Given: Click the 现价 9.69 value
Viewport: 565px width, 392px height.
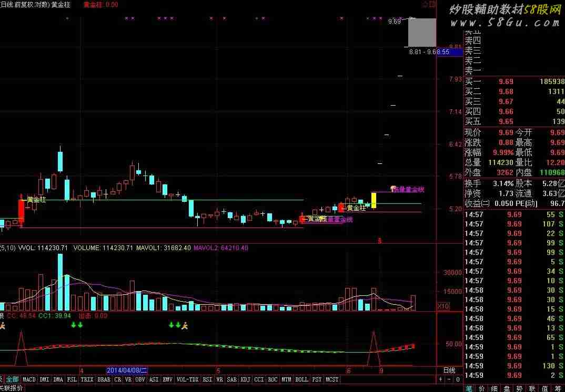Looking at the screenshot, I should coord(506,133).
